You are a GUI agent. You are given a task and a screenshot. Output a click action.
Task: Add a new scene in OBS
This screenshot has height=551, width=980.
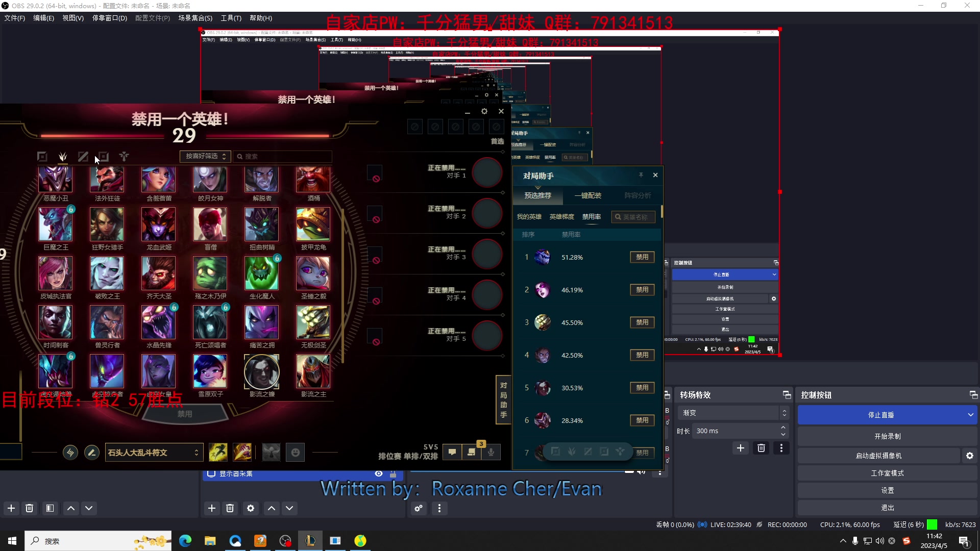11,508
